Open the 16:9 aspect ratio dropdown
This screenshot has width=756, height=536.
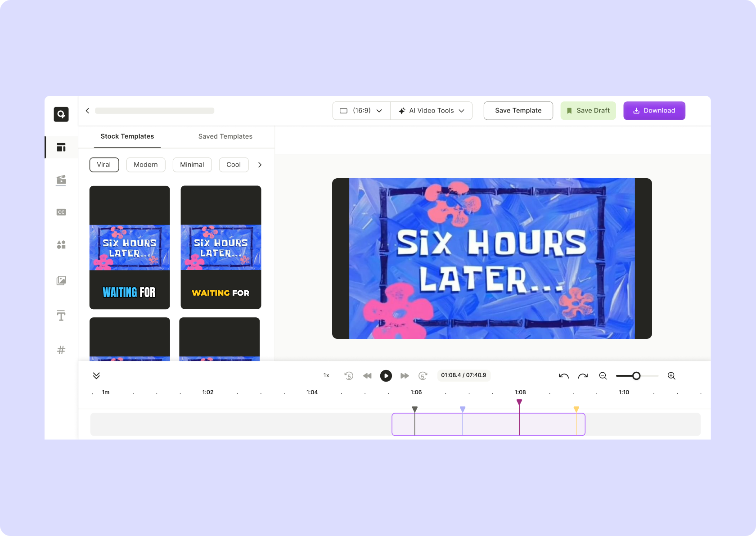click(x=361, y=111)
